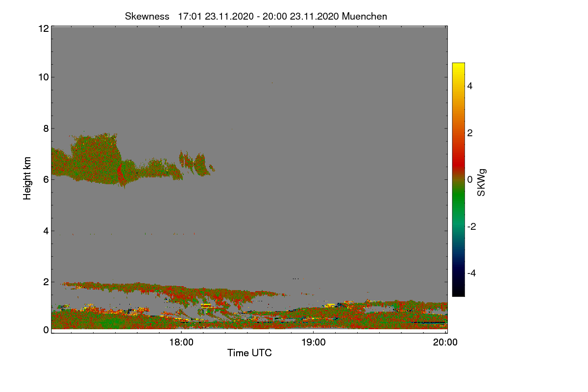Click the 10 height tick label
The height and width of the screenshot is (392, 588).
click(43, 77)
